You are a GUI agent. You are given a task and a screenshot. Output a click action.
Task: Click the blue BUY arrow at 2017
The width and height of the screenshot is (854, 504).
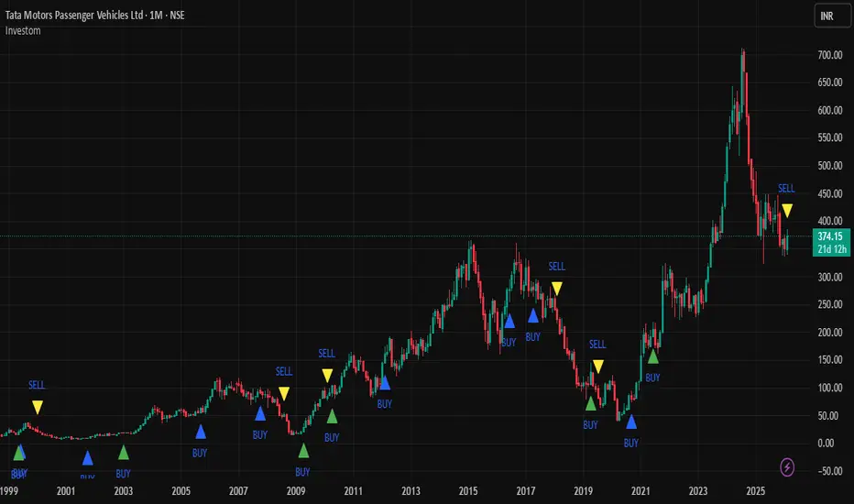[x=533, y=315]
